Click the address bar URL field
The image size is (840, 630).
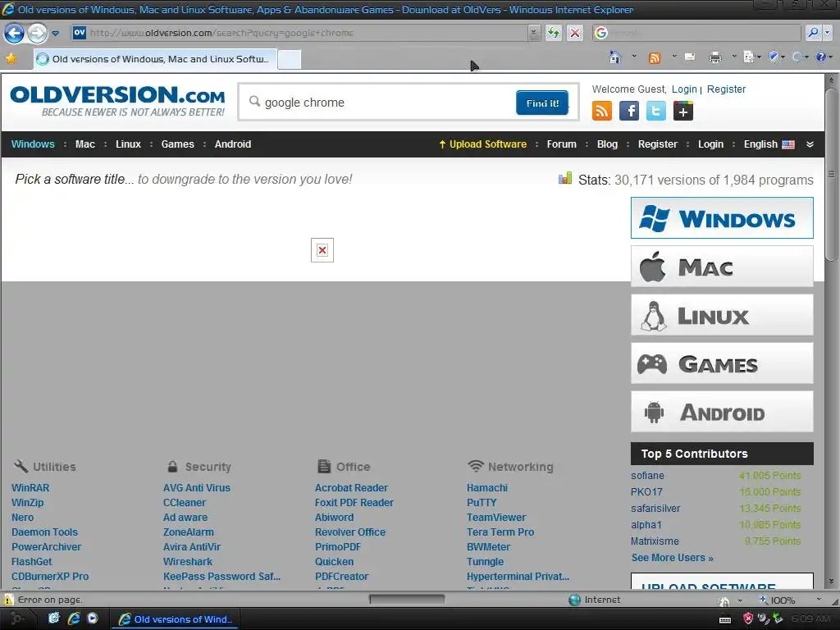300,33
